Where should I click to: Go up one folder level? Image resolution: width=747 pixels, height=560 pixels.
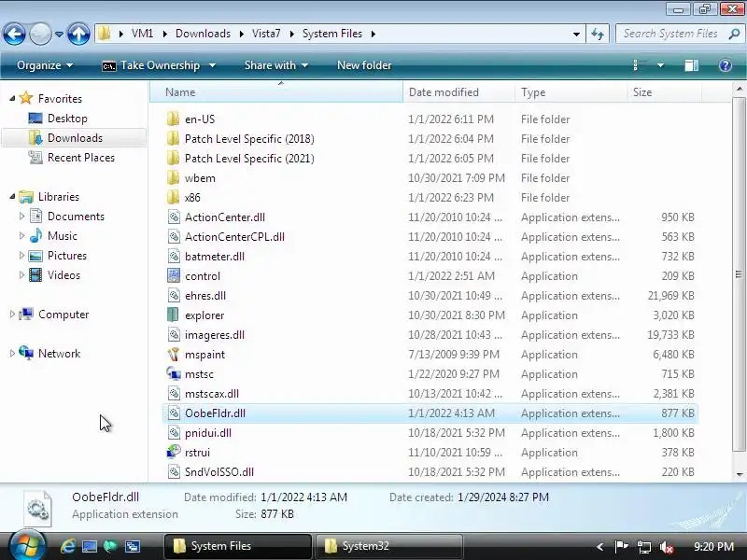point(78,35)
